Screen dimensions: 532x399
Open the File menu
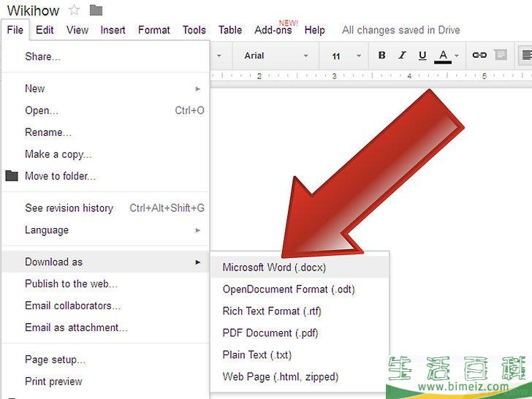(15, 30)
